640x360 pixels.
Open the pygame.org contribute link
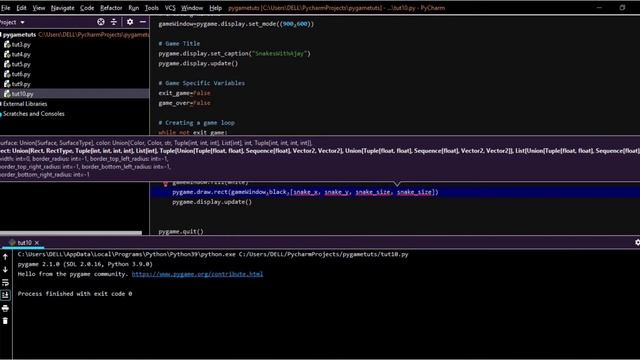point(197,274)
